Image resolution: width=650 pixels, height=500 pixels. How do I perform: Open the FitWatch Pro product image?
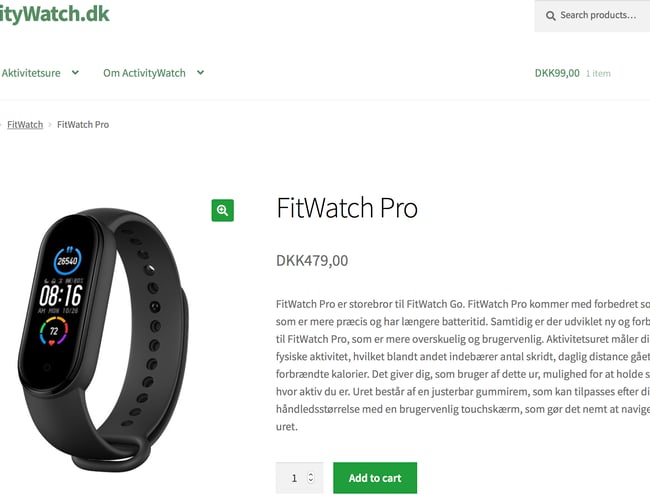pyautogui.click(x=104, y=338)
